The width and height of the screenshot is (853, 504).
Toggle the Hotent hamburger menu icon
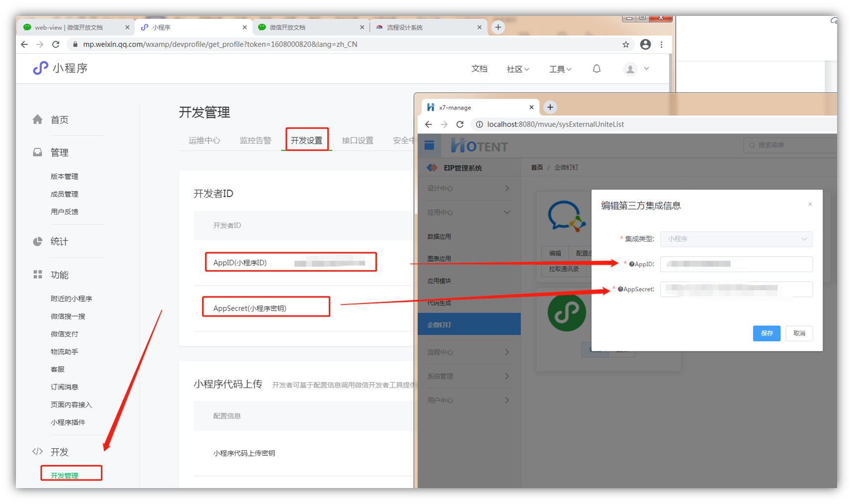pyautogui.click(x=429, y=145)
